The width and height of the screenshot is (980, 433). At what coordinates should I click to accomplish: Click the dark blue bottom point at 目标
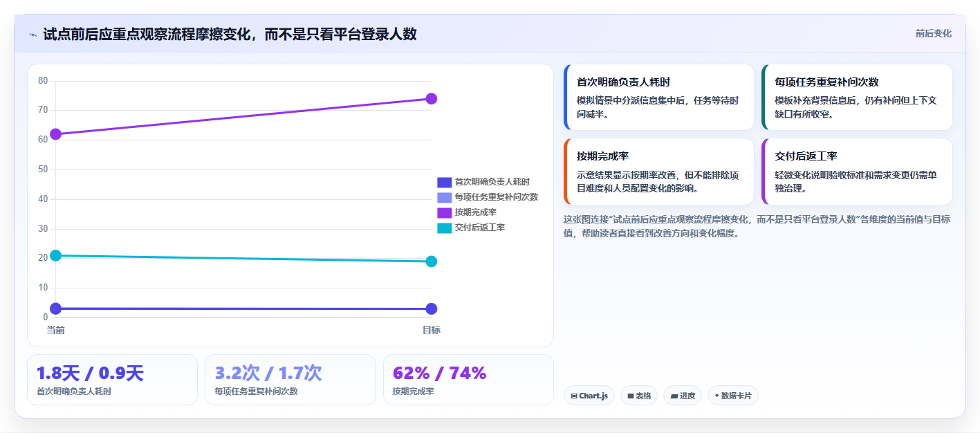tap(431, 308)
